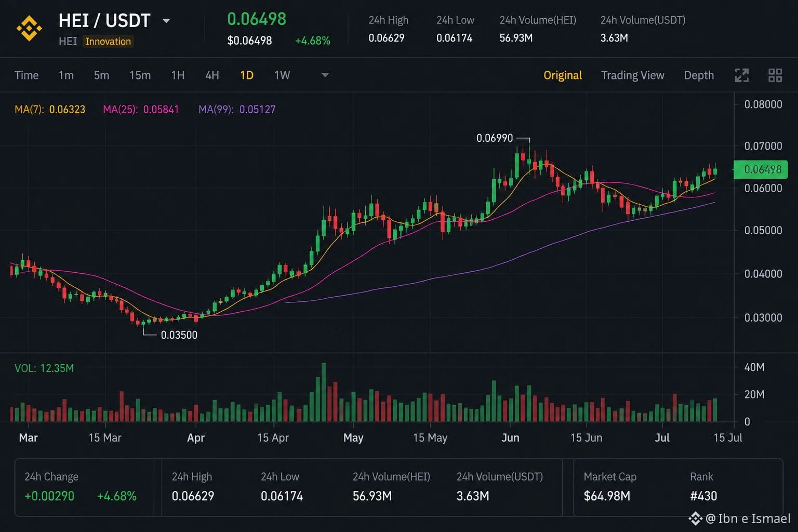Open the chart grid layout icon

click(775, 75)
